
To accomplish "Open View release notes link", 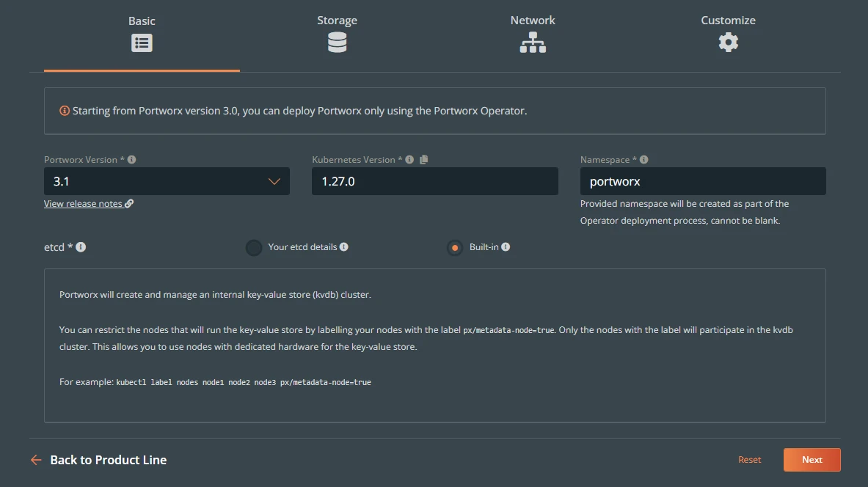I will (89, 204).
